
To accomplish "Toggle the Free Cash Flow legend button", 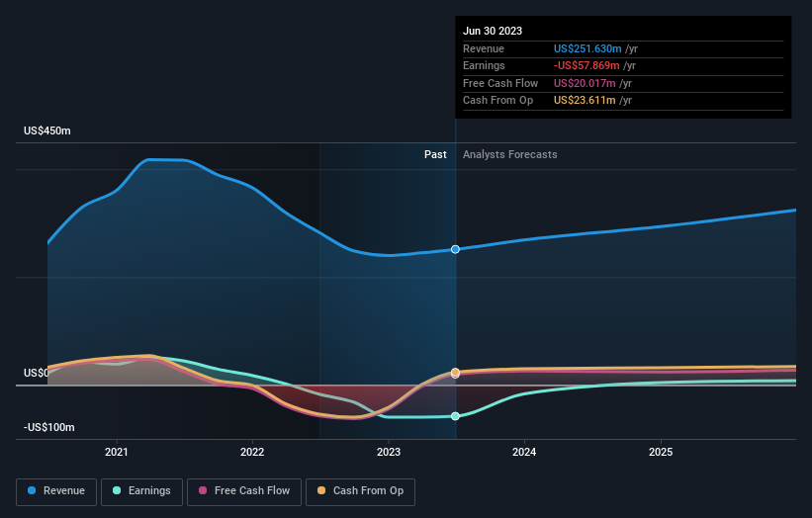I will [x=244, y=491].
